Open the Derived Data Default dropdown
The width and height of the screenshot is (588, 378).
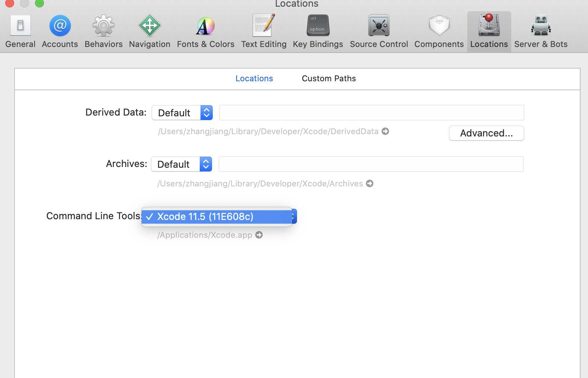pyautogui.click(x=182, y=113)
